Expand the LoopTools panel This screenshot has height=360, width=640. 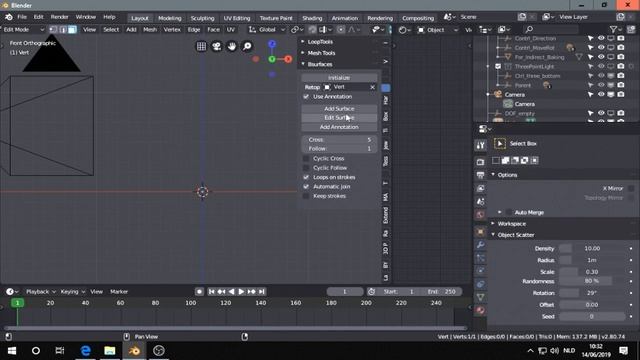(303, 42)
